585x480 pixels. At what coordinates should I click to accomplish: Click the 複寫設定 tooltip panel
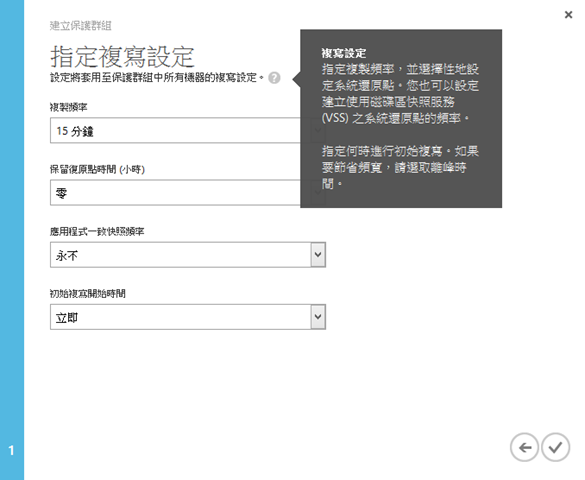click(x=401, y=119)
